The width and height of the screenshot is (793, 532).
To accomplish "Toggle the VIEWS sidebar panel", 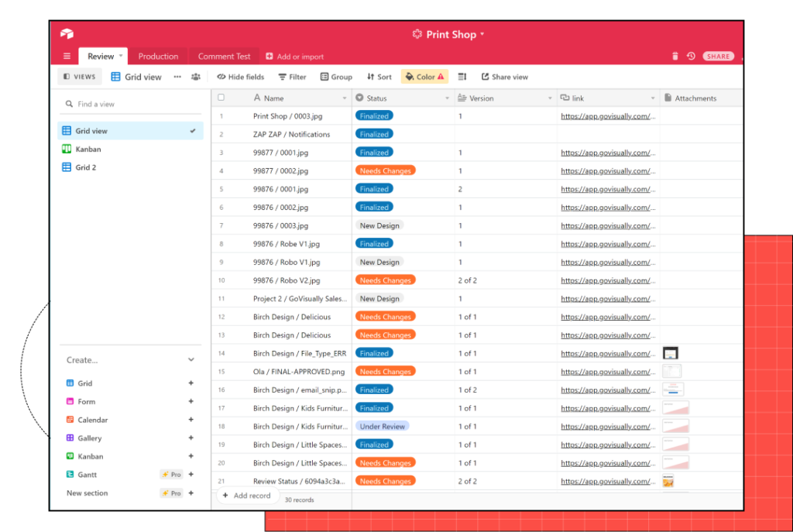I will [78, 76].
